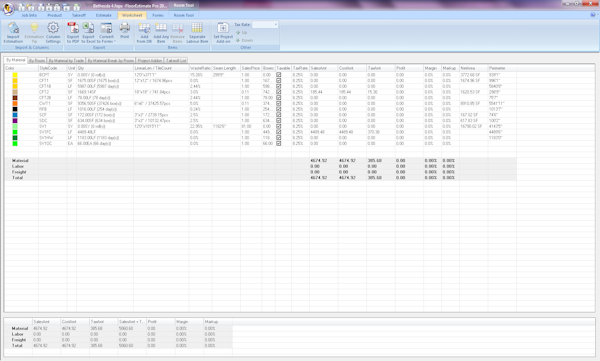
Task: Select the SV1WW style code cell
Action: [x=52, y=137]
